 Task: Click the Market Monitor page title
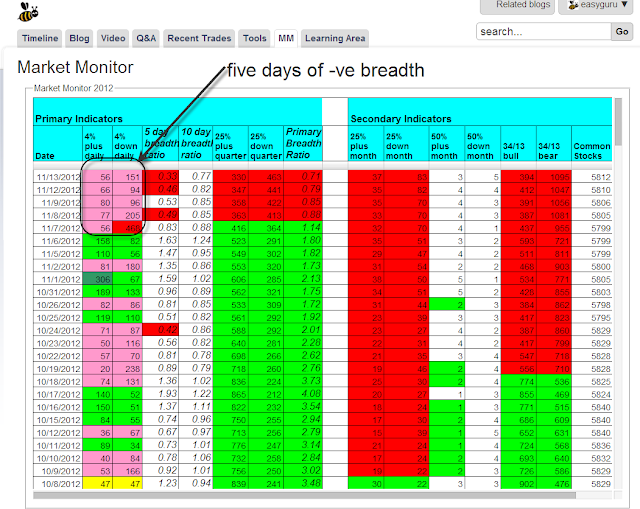pos(76,67)
